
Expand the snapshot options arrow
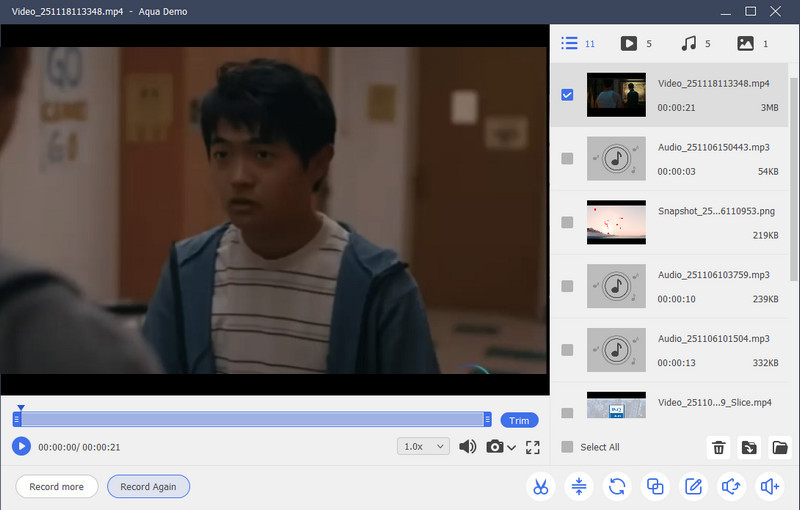tap(512, 448)
